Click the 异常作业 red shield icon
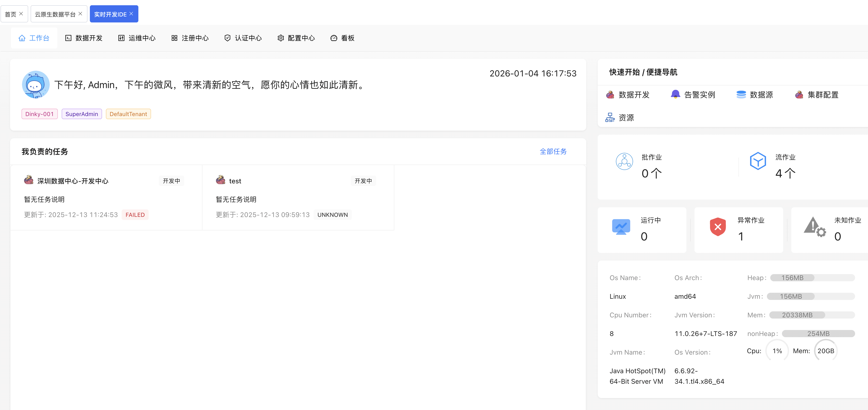Image resolution: width=868 pixels, height=410 pixels. click(x=718, y=227)
